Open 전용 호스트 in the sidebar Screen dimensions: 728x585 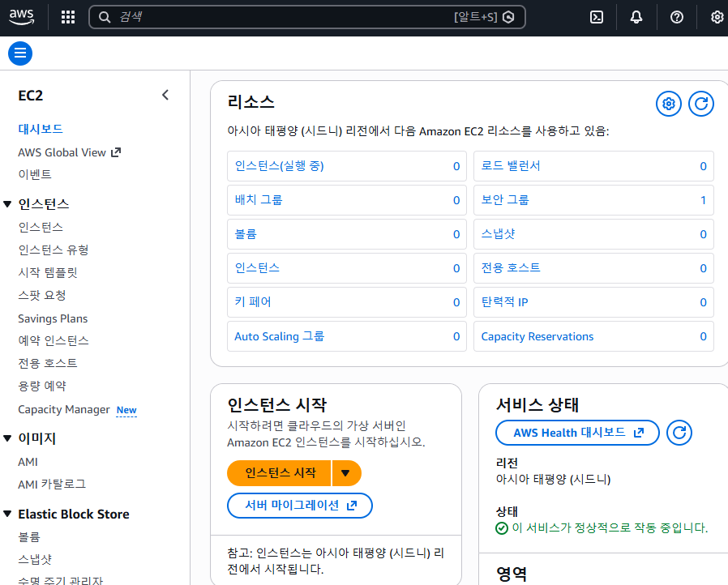point(47,363)
